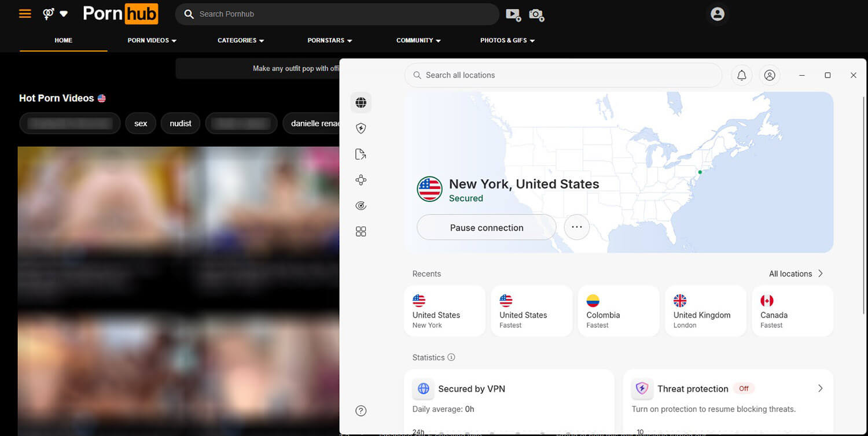Image resolution: width=868 pixels, height=436 pixels.
Task: Click the green server dot on the map
Action: tap(700, 172)
